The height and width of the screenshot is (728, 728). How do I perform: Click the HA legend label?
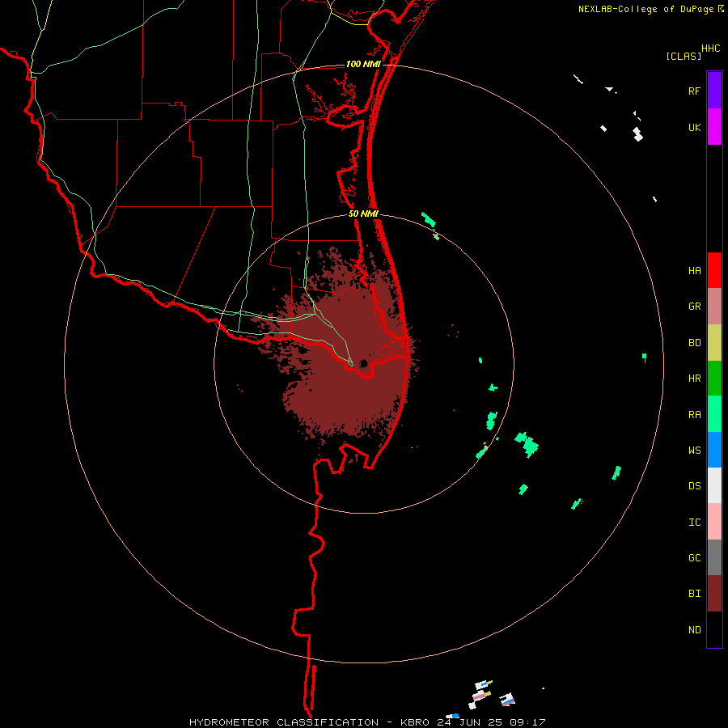tap(695, 271)
